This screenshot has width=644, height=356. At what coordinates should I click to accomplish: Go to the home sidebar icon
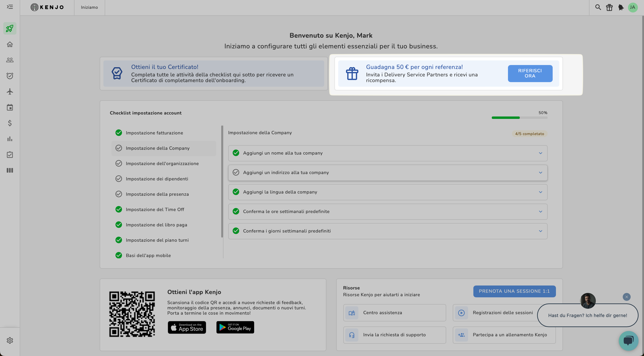click(10, 44)
